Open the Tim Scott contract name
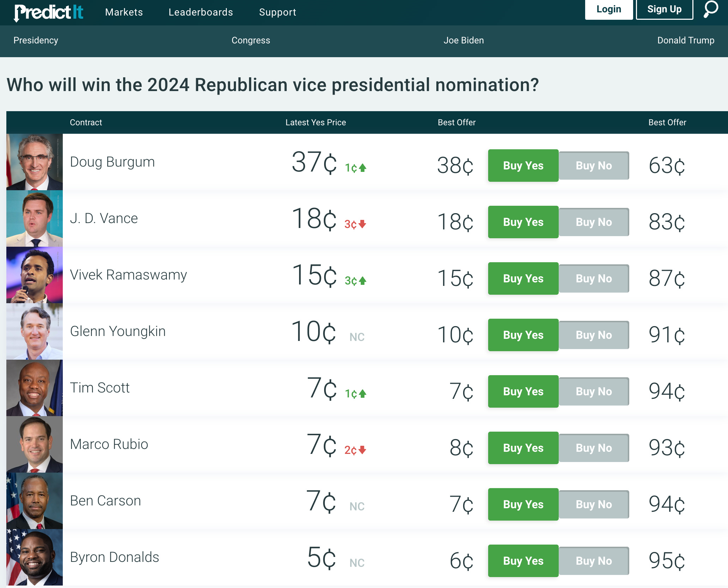This screenshot has width=728, height=588. point(100,388)
